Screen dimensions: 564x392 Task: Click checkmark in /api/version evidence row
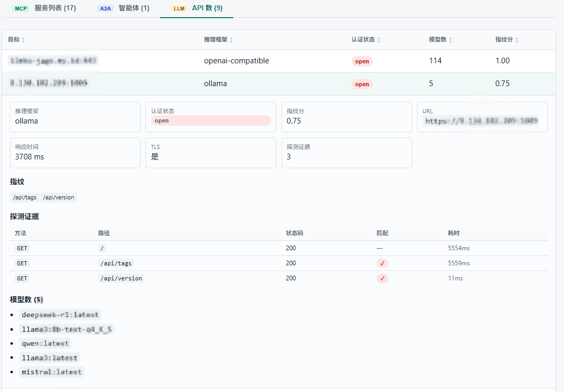pos(382,278)
